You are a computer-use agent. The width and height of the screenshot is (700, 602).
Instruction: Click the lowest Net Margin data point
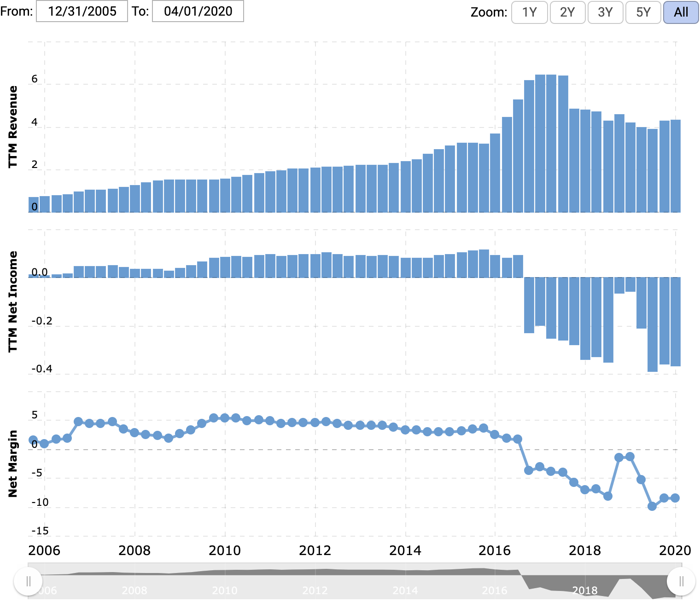pyautogui.click(x=652, y=506)
